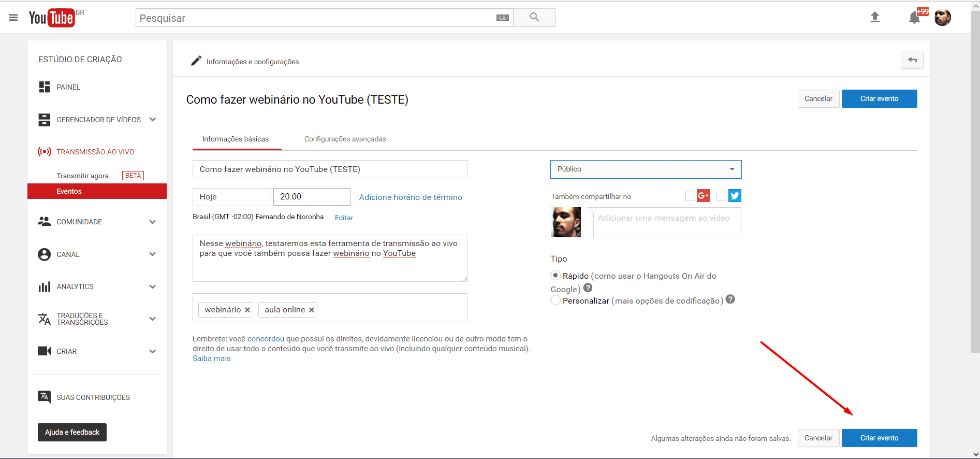Open Transmissão ao Vivo section
The height and width of the screenshot is (459, 980).
pyautogui.click(x=95, y=152)
